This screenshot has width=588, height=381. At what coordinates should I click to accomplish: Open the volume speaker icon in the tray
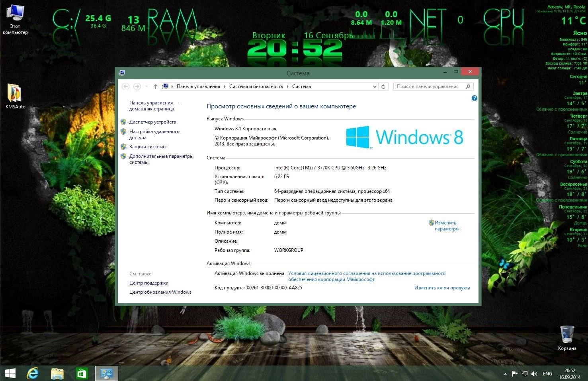534,374
